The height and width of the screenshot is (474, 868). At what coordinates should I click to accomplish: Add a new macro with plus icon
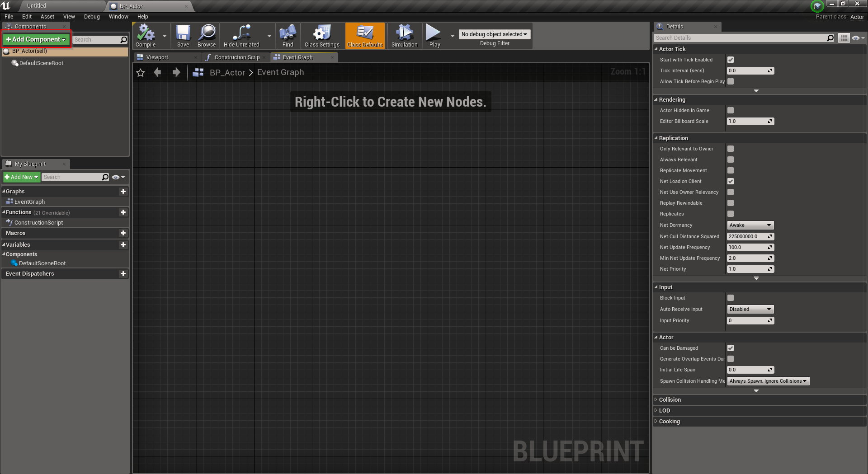point(123,233)
